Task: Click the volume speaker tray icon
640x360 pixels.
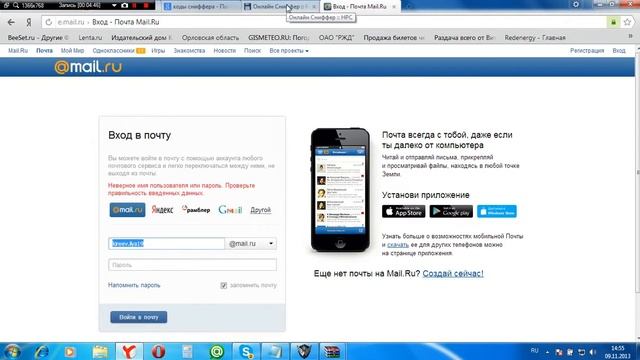Action: (x=593, y=352)
